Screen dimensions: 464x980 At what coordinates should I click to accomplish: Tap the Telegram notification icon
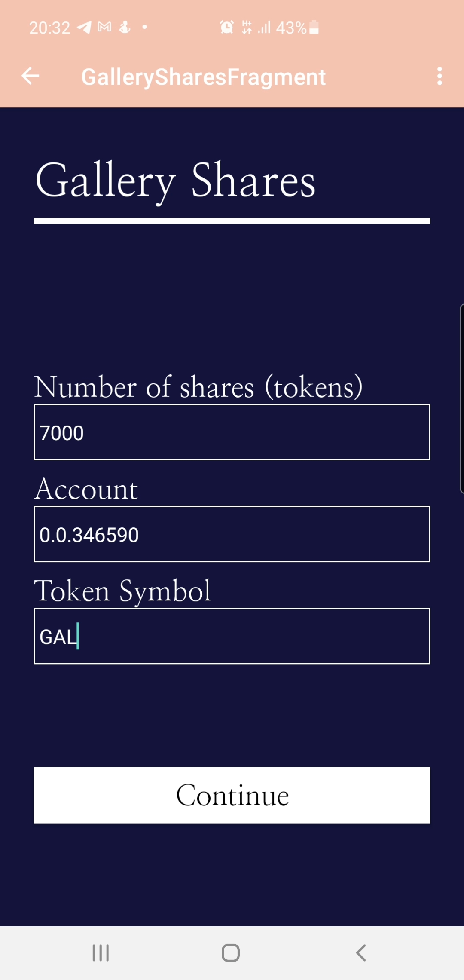(x=84, y=28)
